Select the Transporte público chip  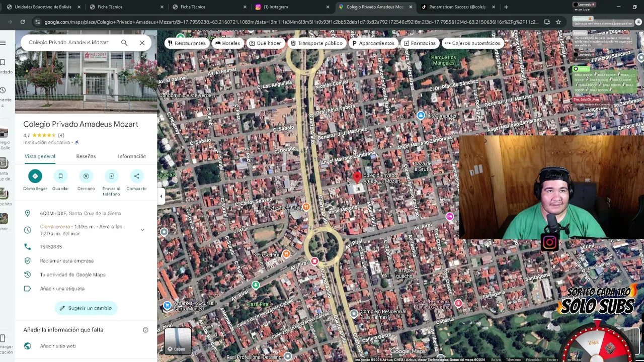[316, 43]
